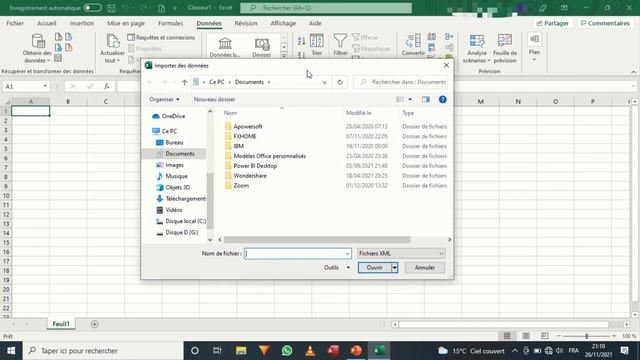Click Requêtes et connexions

(x=161, y=38)
